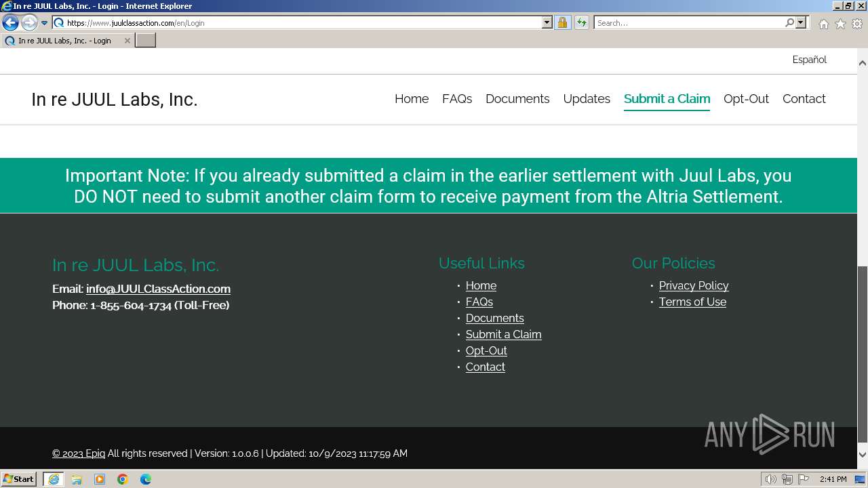Open the Terms of Use link
The image size is (868, 488).
coord(692,302)
